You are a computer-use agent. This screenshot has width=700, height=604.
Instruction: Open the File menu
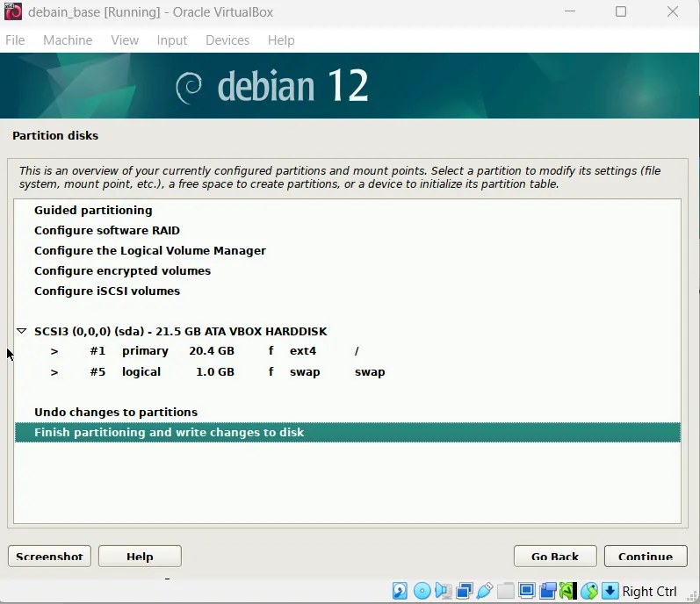[x=15, y=40]
